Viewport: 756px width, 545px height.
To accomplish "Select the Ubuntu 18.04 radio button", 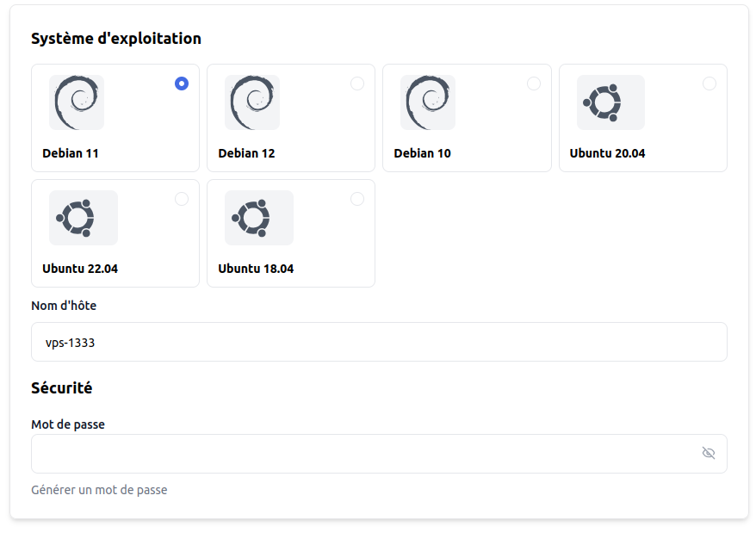I will click(357, 199).
